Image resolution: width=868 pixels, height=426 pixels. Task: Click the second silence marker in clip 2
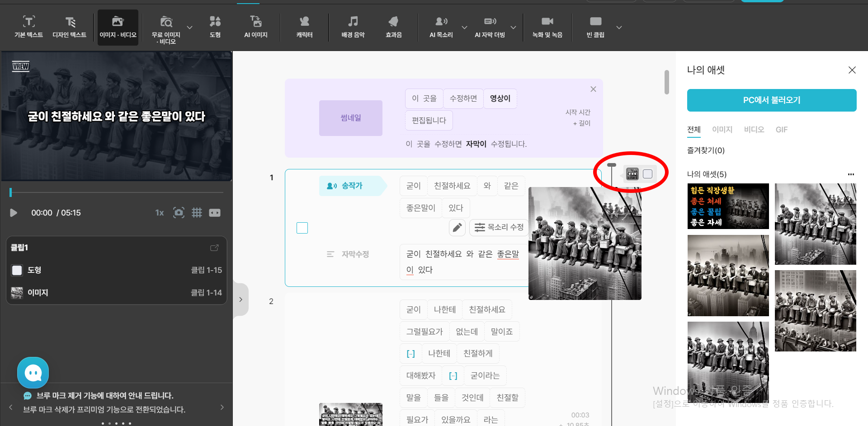(x=453, y=376)
